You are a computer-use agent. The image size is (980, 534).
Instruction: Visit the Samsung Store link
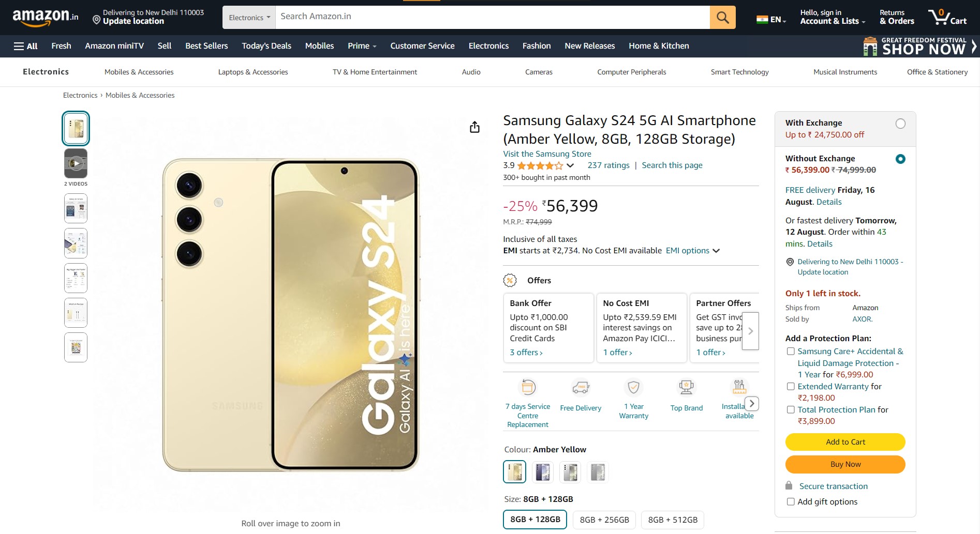[x=546, y=154]
